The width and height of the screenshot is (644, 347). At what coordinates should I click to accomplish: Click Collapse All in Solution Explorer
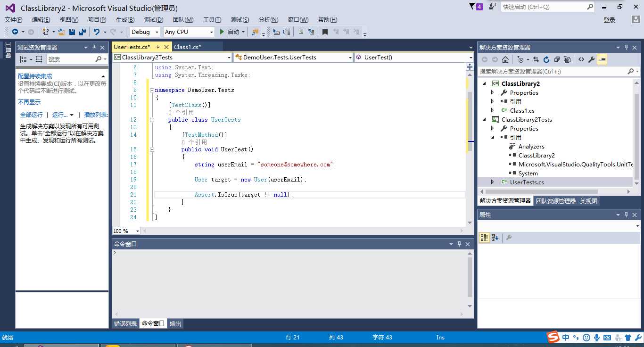coord(557,59)
